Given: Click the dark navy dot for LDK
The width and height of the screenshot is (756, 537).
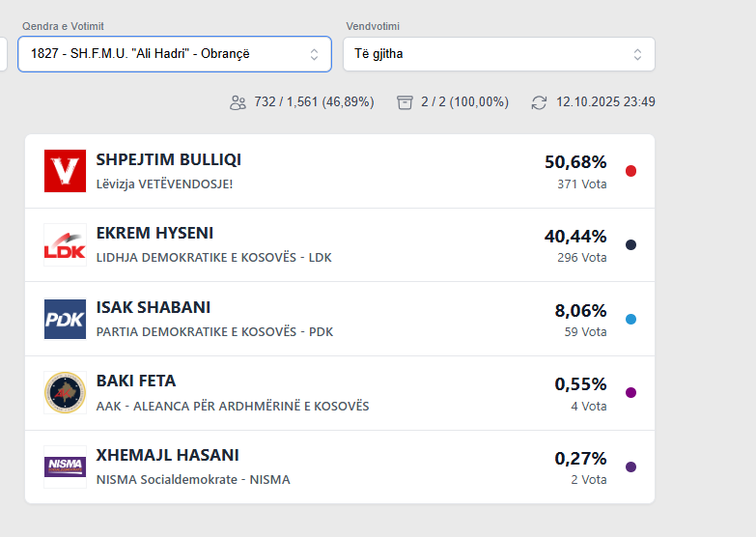Looking at the screenshot, I should pos(631,244).
